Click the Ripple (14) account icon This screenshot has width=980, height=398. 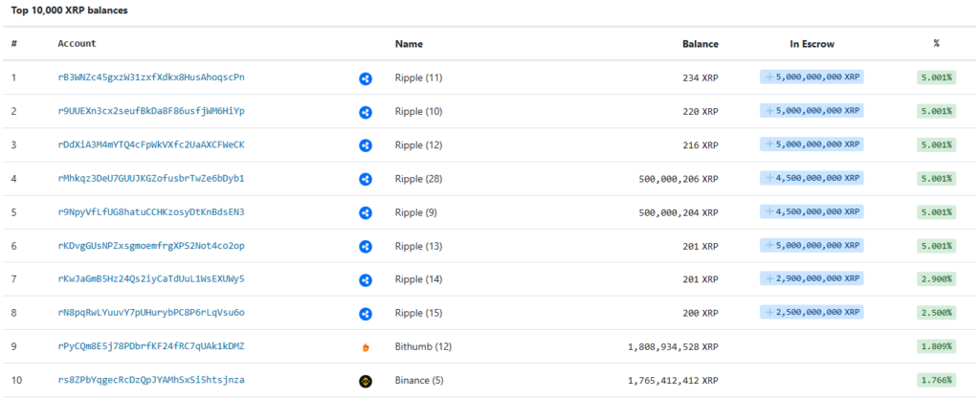click(365, 280)
